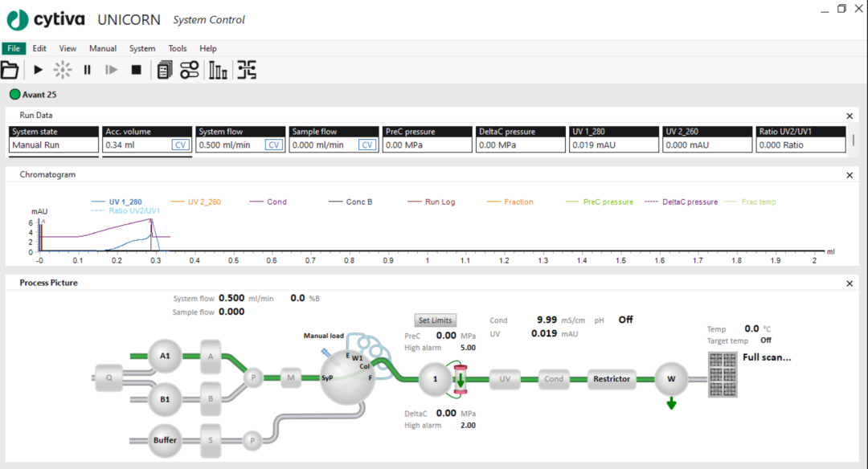Screen dimensions: 868x469
Task: Click the M mixer component
Action: point(291,377)
